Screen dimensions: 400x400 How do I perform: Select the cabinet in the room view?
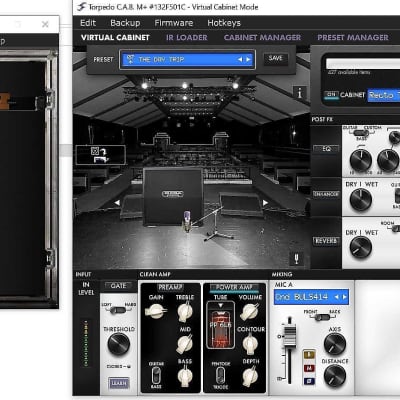coord(173,197)
